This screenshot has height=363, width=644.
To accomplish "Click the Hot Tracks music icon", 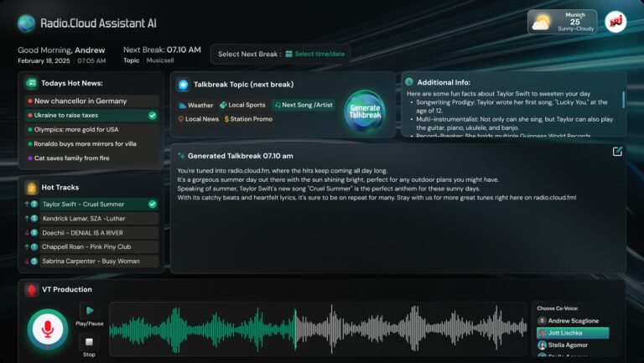I will (31, 188).
